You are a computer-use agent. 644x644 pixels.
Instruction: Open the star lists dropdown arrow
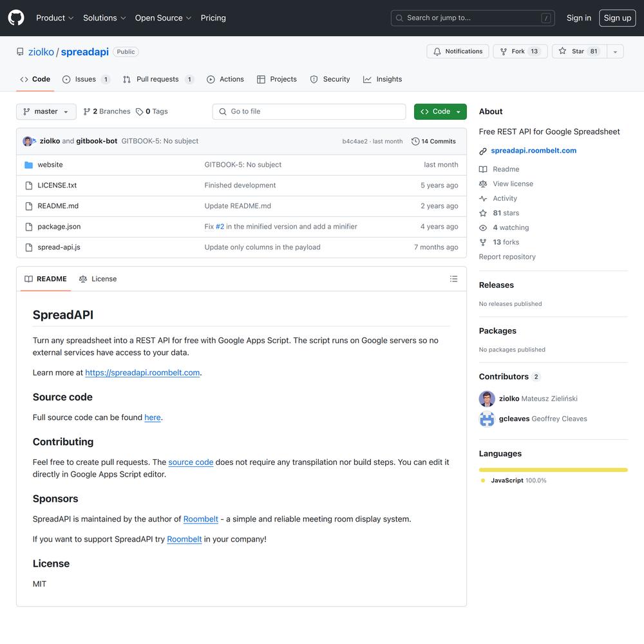pos(615,52)
